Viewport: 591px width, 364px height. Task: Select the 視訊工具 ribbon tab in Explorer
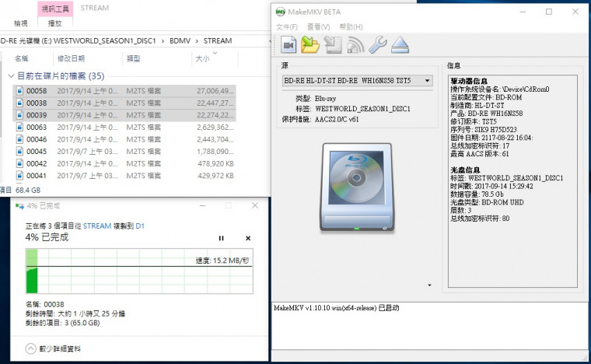(x=55, y=9)
